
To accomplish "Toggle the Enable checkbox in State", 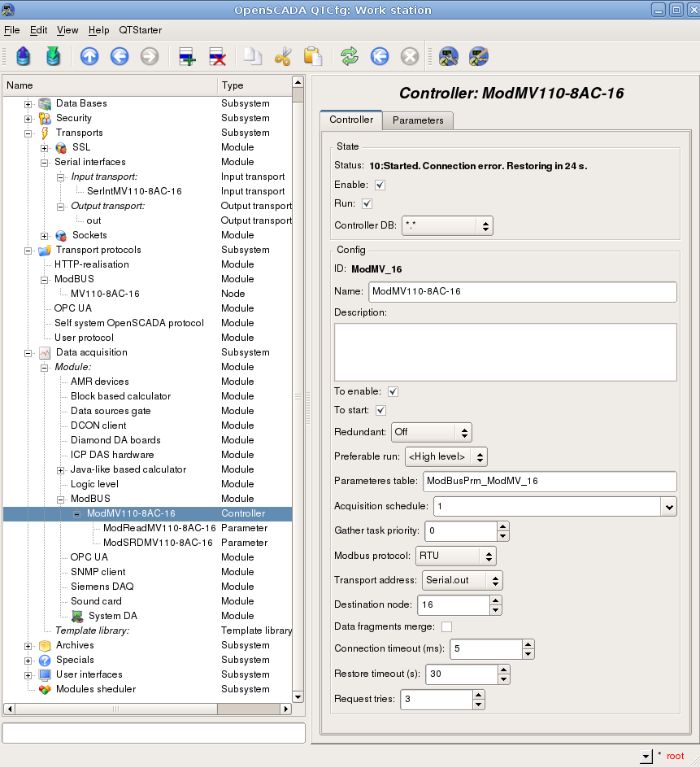I will [x=380, y=185].
